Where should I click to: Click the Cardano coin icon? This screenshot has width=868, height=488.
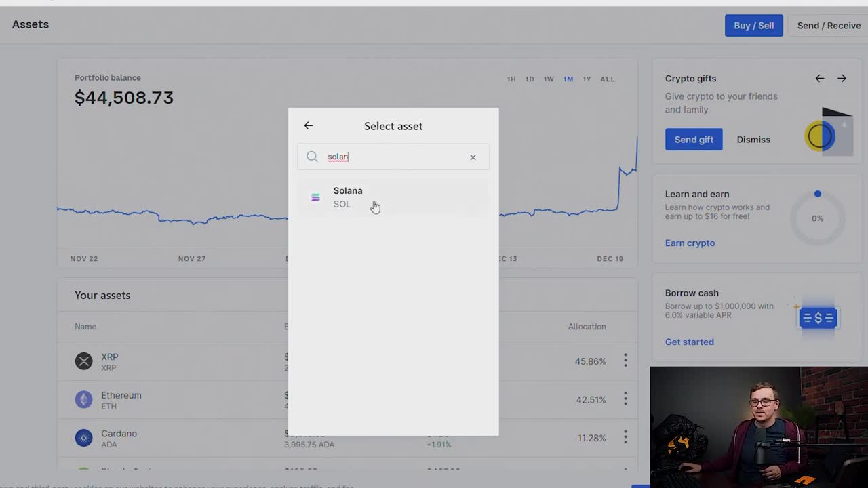coord(83,438)
